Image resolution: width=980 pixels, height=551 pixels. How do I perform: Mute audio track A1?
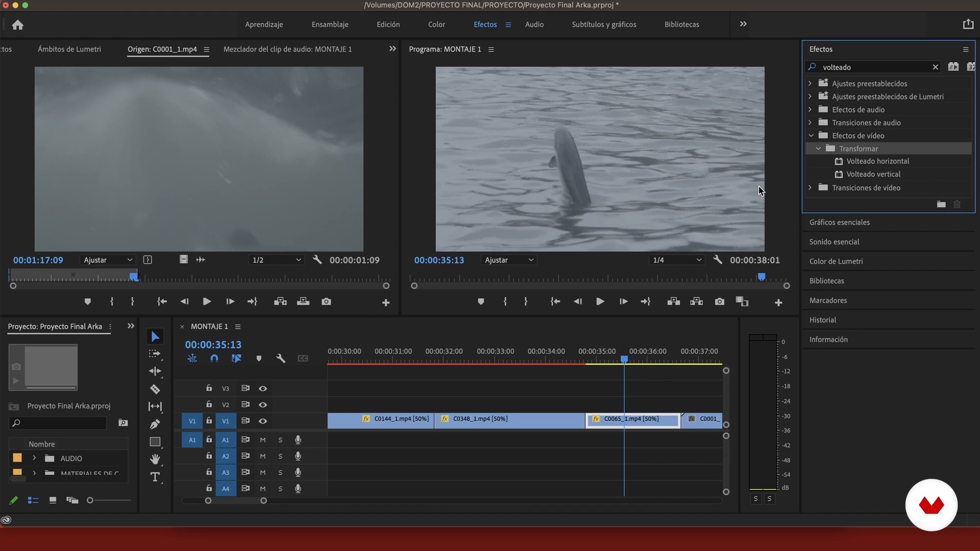(263, 440)
